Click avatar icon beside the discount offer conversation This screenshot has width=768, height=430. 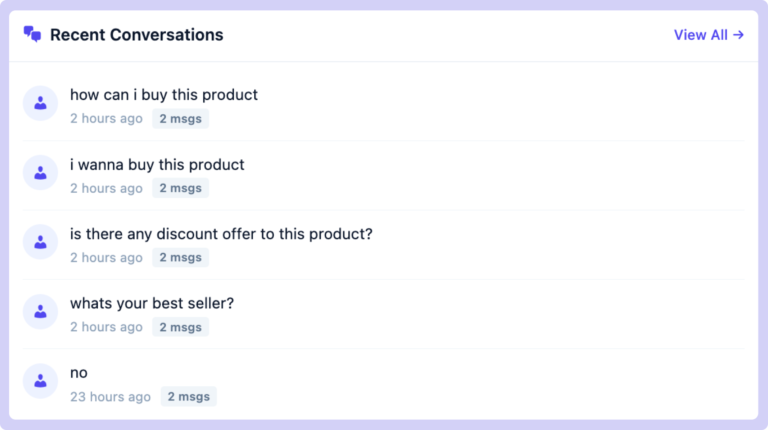tap(40, 242)
